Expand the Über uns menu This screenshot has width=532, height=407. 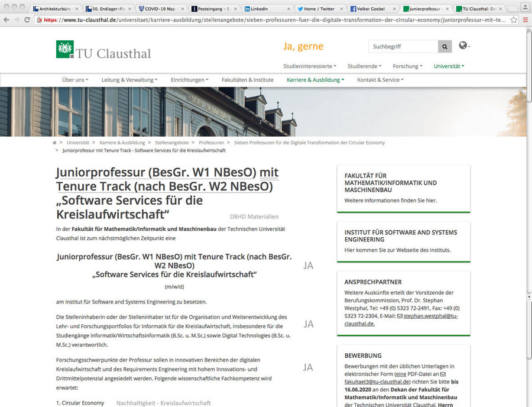tap(76, 80)
